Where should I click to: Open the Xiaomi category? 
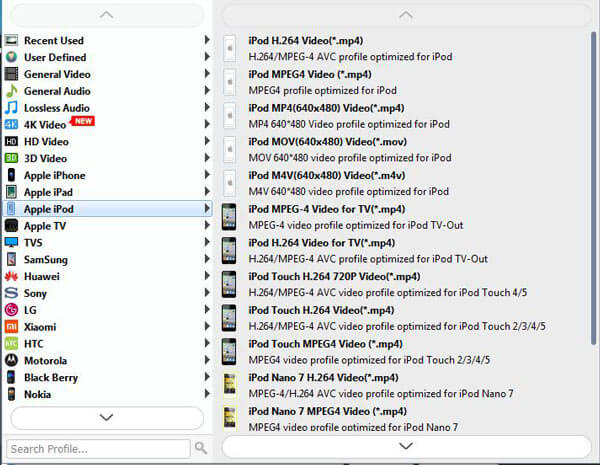pyautogui.click(x=108, y=327)
